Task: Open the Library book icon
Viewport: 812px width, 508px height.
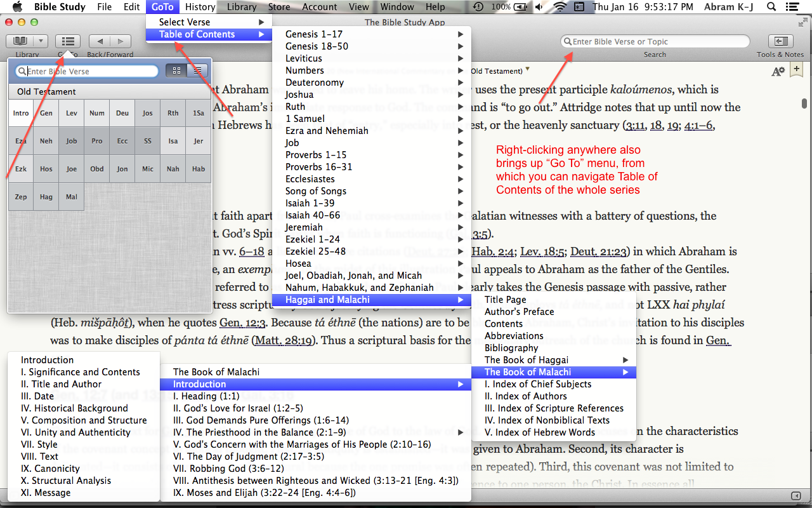Action: tap(18, 41)
